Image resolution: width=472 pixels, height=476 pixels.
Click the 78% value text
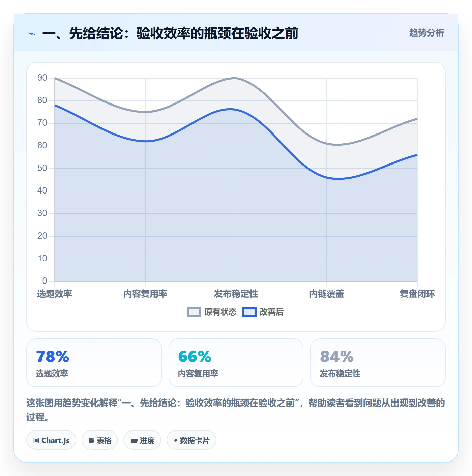click(x=53, y=357)
